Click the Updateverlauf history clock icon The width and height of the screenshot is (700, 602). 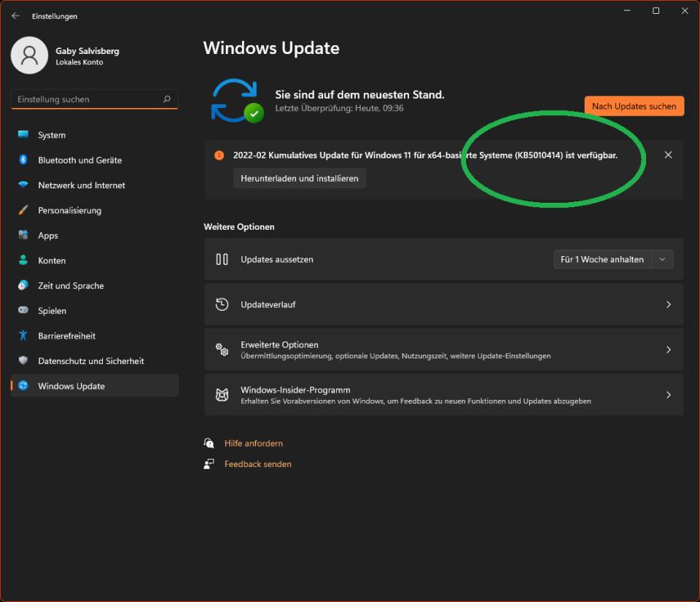point(222,304)
